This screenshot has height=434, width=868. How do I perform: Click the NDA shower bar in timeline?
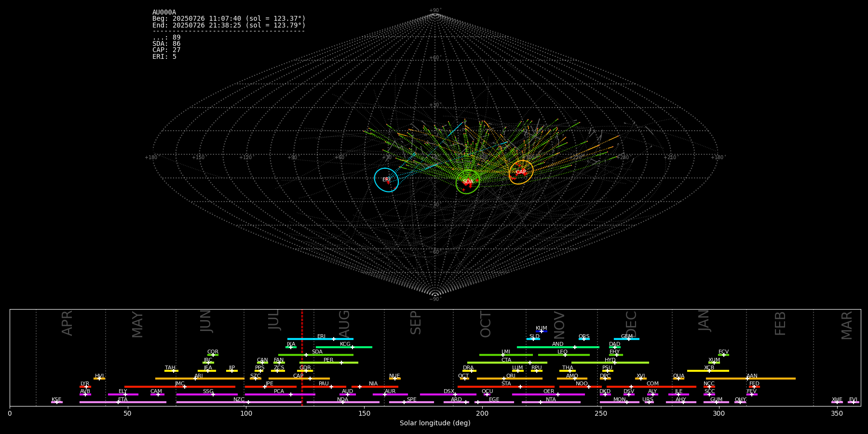(343, 402)
